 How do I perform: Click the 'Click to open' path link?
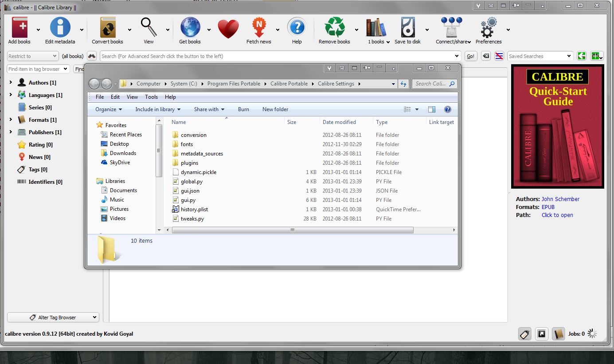(x=557, y=215)
